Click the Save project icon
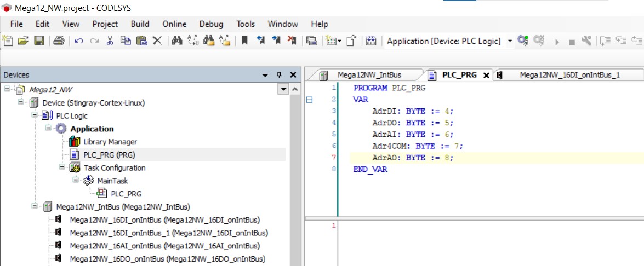This screenshot has width=644, height=266. [x=39, y=41]
